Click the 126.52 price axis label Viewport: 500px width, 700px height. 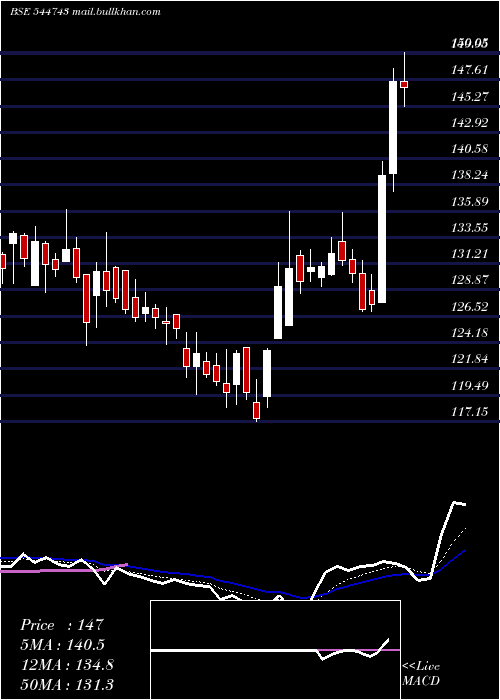click(470, 306)
